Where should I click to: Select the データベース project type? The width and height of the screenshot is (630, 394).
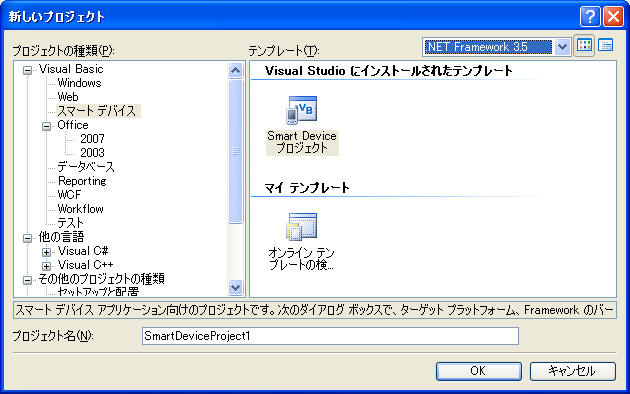[86, 167]
